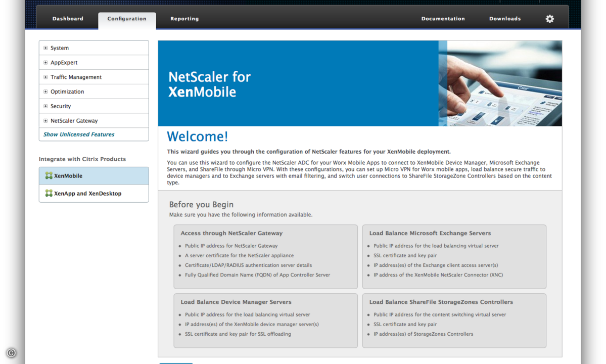606x364 pixels.
Task: Expand the Security tree node
Action: [45, 106]
